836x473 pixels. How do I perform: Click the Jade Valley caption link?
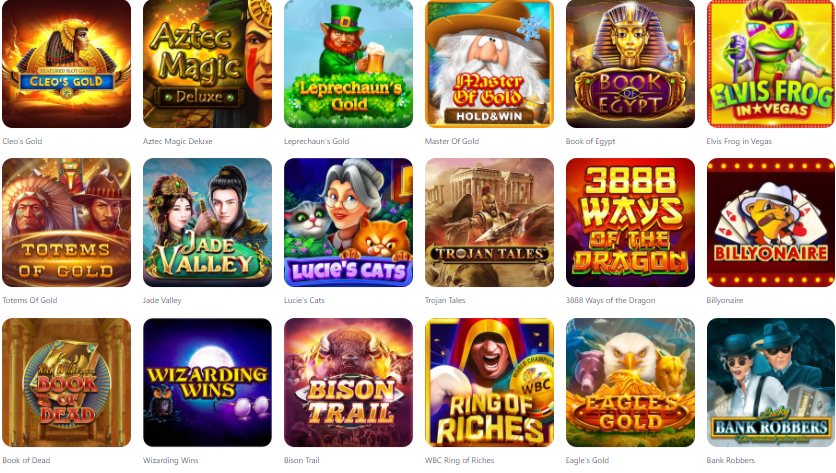tap(162, 300)
